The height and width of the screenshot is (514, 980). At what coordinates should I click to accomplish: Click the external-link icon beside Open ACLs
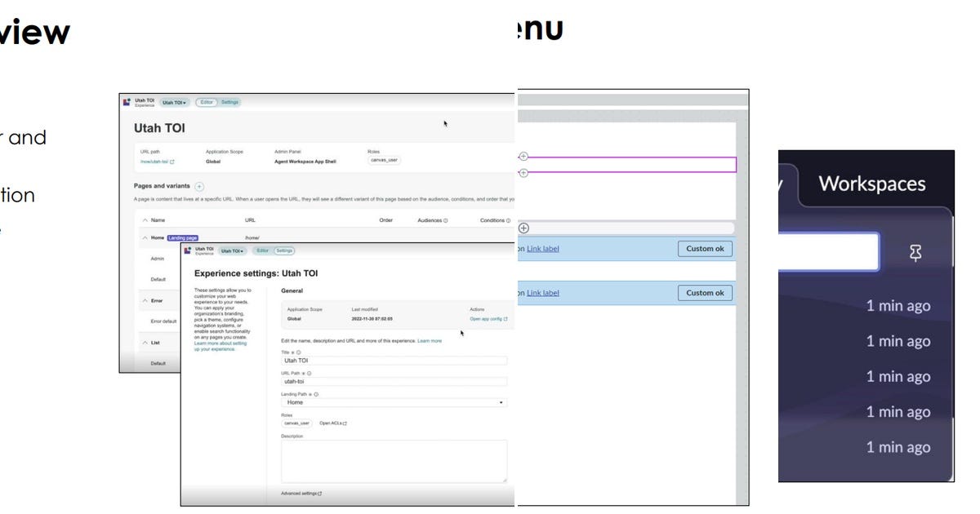345,423
